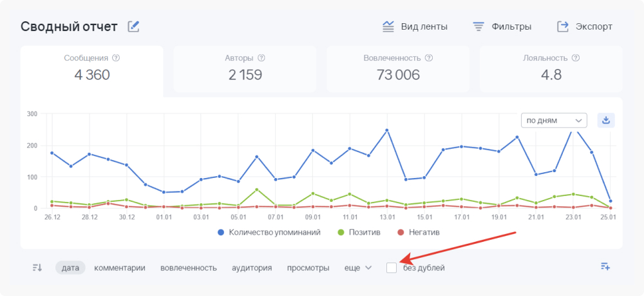
Task: Click the chart download icon
Action: (606, 120)
